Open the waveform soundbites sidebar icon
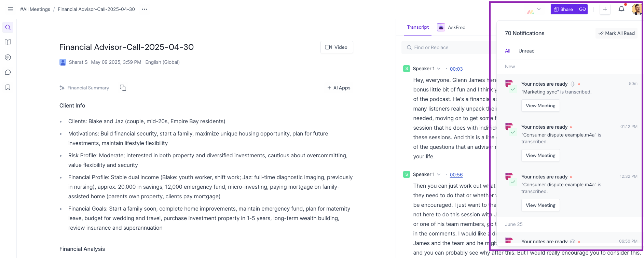 click(8, 57)
